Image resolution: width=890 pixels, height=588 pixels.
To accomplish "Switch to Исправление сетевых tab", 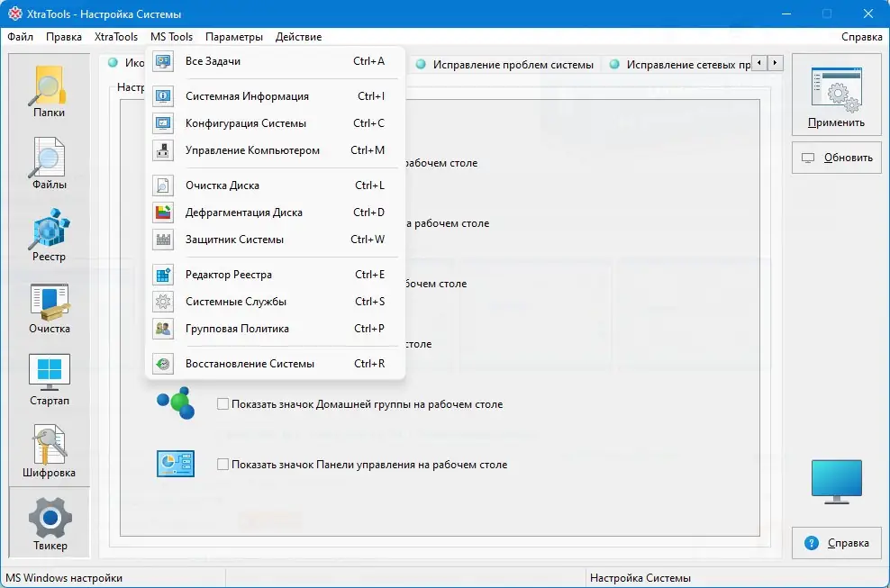I will pos(679,64).
